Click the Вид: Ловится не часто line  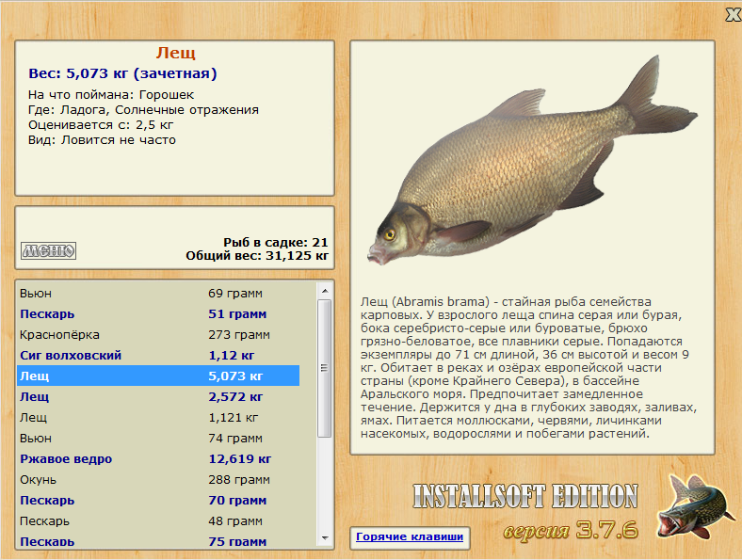[102, 140]
